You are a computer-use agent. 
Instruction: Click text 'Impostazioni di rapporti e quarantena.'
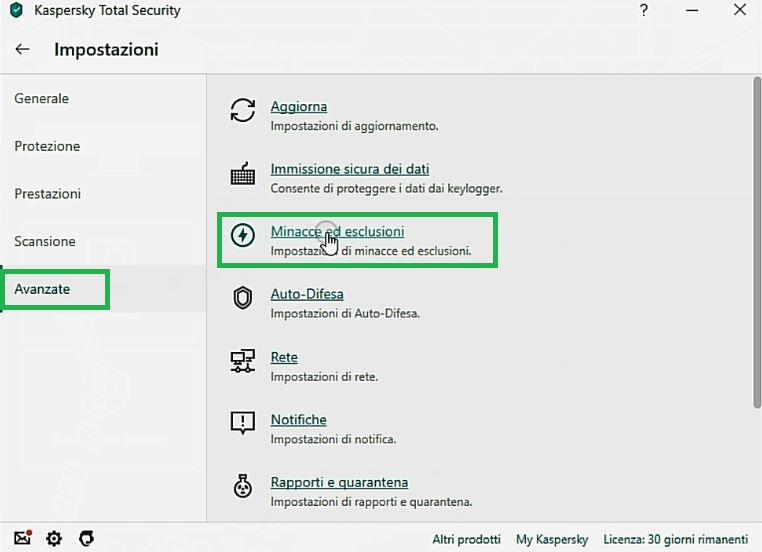tap(371, 502)
